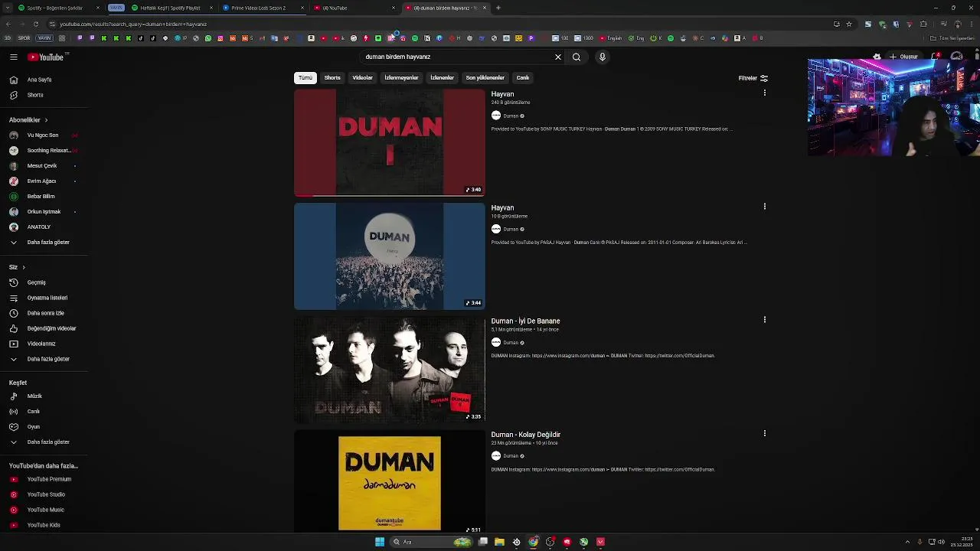The height and width of the screenshot is (551, 980).
Task: Open File Explorer from the taskbar
Action: 499,542
